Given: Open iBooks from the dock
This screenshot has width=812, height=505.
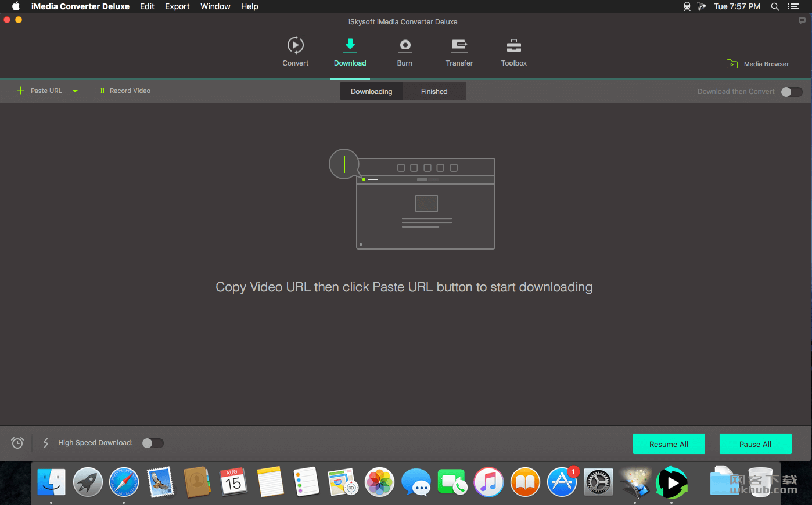Looking at the screenshot, I should (525, 482).
